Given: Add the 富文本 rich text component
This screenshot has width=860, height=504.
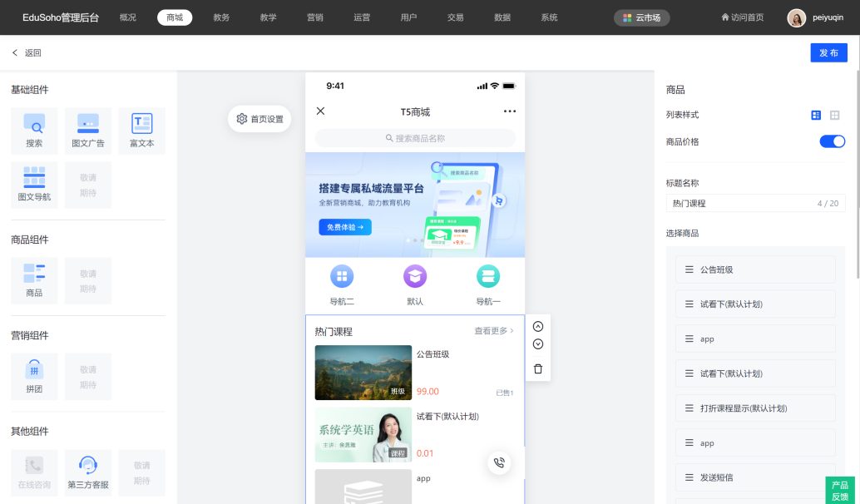Looking at the screenshot, I should (x=141, y=131).
